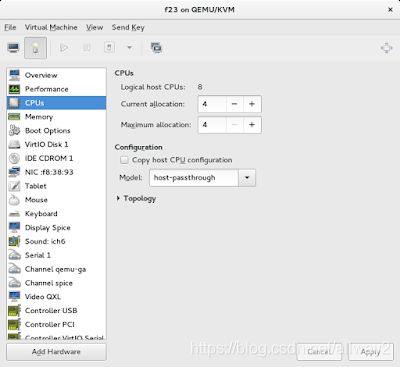Select Boot Options in hardware list
The height and width of the screenshot is (367, 400).
pos(56,131)
